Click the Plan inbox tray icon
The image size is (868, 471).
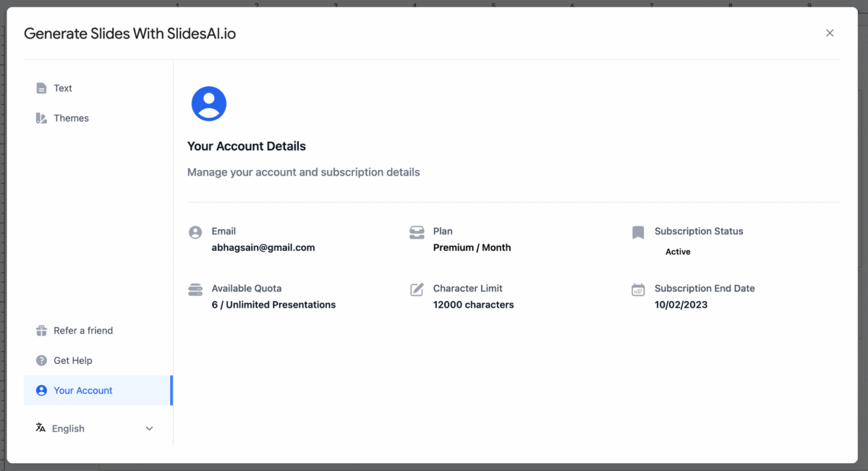coord(417,232)
